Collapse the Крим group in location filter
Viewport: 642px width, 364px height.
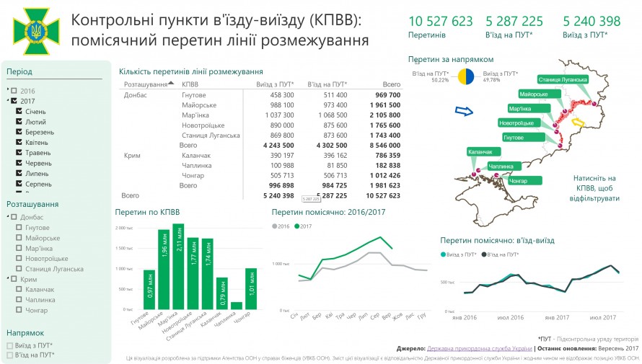(8, 279)
